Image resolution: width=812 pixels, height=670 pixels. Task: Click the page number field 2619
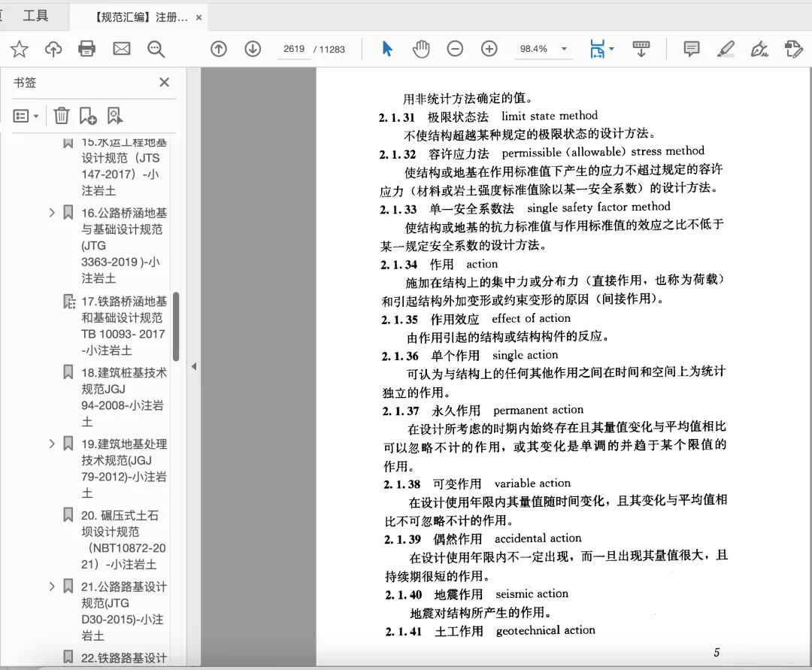(294, 49)
